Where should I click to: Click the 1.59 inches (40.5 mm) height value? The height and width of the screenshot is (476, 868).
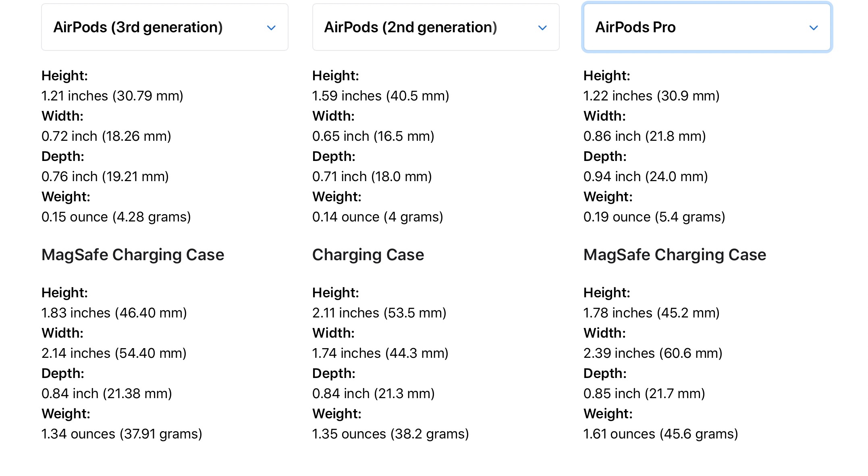point(380,96)
